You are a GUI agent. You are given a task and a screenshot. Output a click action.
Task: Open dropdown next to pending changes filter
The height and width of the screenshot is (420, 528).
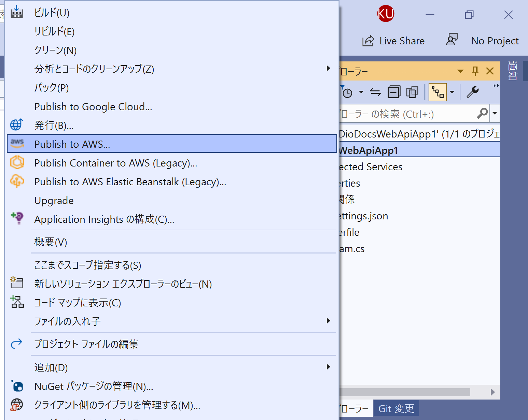coord(361,92)
